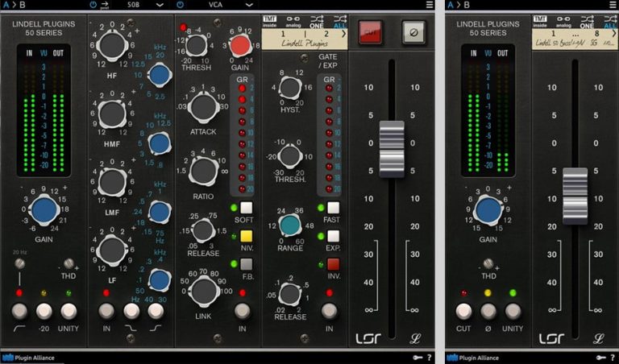
Task: Click the blue GAIN knob in left strip
Action: [x=44, y=212]
